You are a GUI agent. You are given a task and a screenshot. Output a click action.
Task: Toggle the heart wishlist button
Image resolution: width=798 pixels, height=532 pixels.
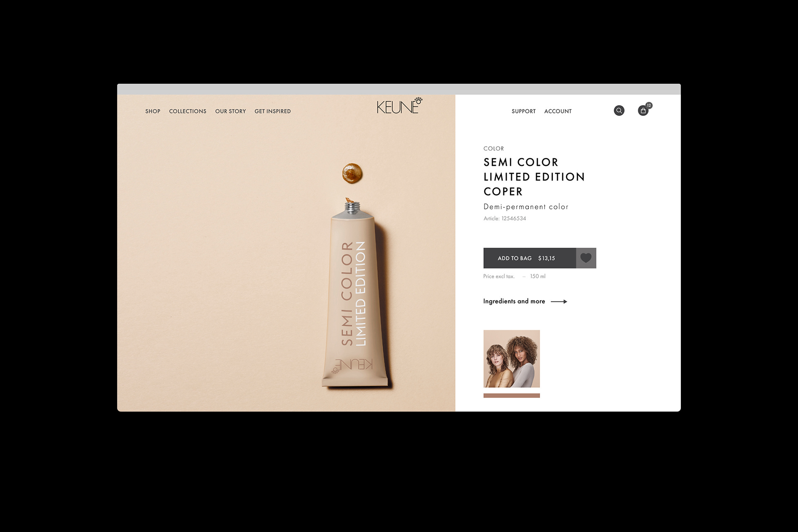coord(586,258)
